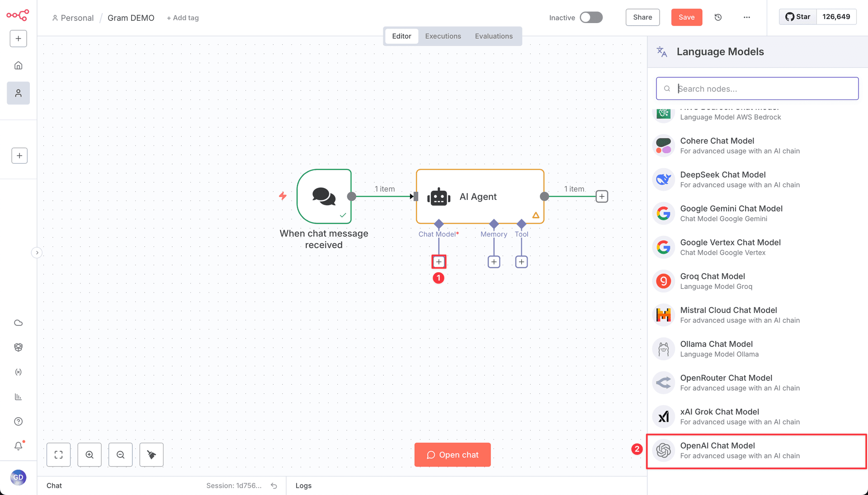This screenshot has width=868, height=495.
Task: Open the Insights chart icon in sidebar
Action: [18, 396]
